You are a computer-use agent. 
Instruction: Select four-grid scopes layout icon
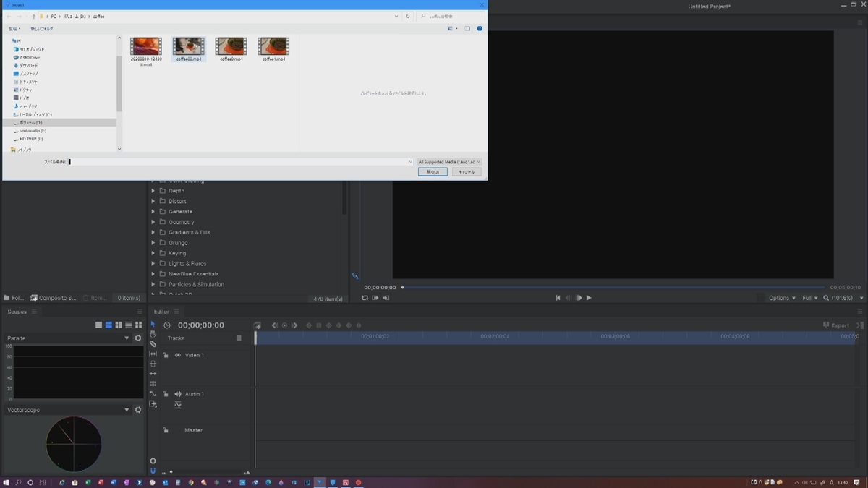pyautogui.click(x=139, y=325)
